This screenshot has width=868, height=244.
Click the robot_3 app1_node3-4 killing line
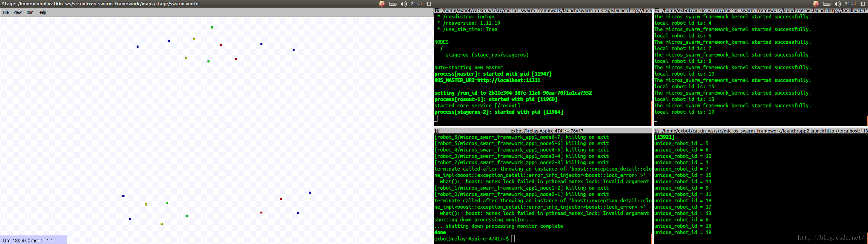(x=522, y=156)
